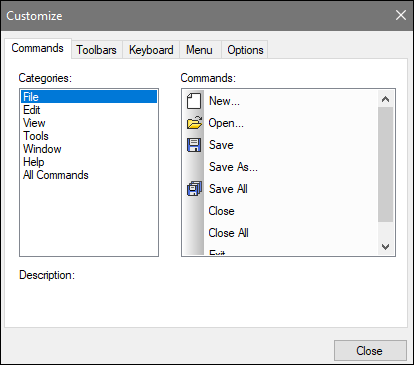Switch to the Commands tab

[38, 48]
